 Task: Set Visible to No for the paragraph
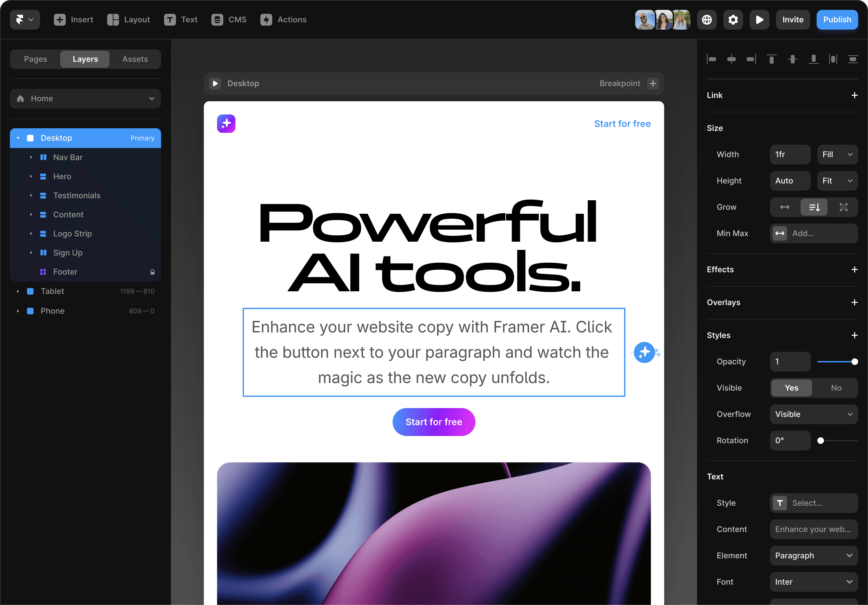pos(836,388)
